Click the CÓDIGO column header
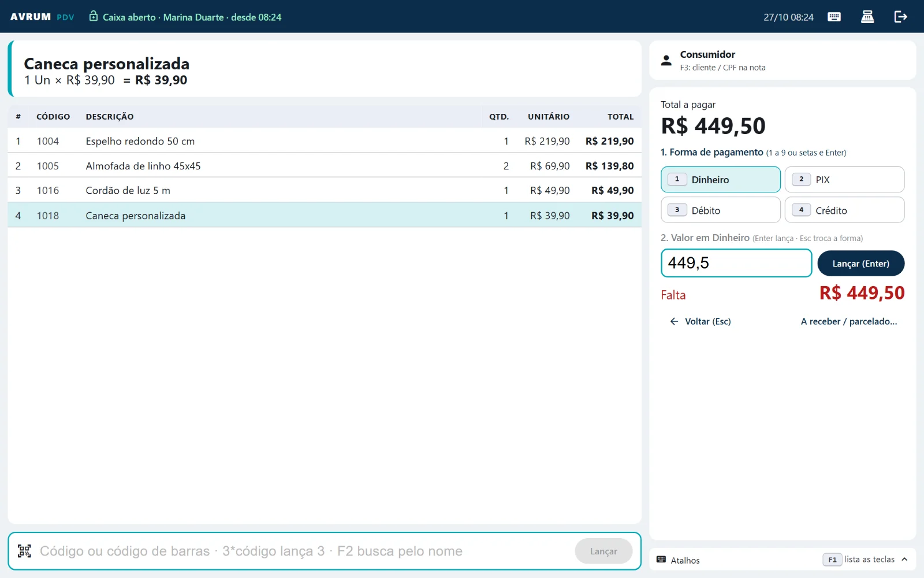The width and height of the screenshot is (924, 578). coord(53,117)
